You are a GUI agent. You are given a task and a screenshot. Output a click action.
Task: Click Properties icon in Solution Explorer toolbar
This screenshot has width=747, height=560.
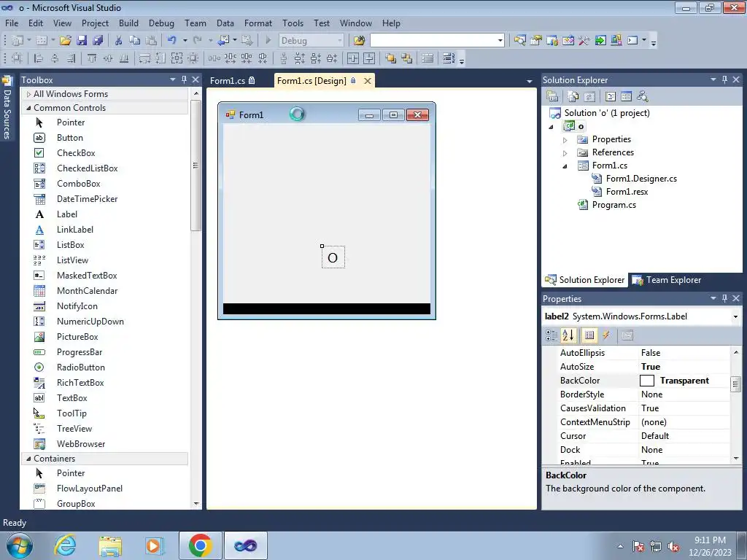pos(553,97)
